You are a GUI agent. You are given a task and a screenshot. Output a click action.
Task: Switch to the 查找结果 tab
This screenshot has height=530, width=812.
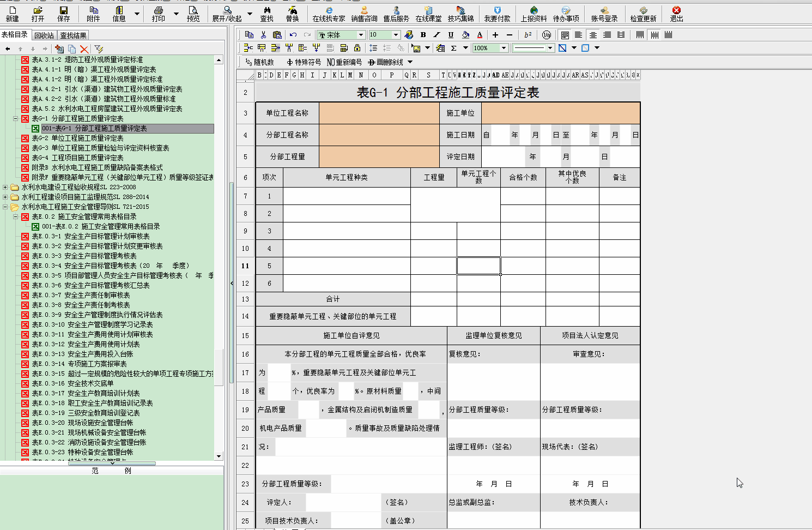(73, 35)
